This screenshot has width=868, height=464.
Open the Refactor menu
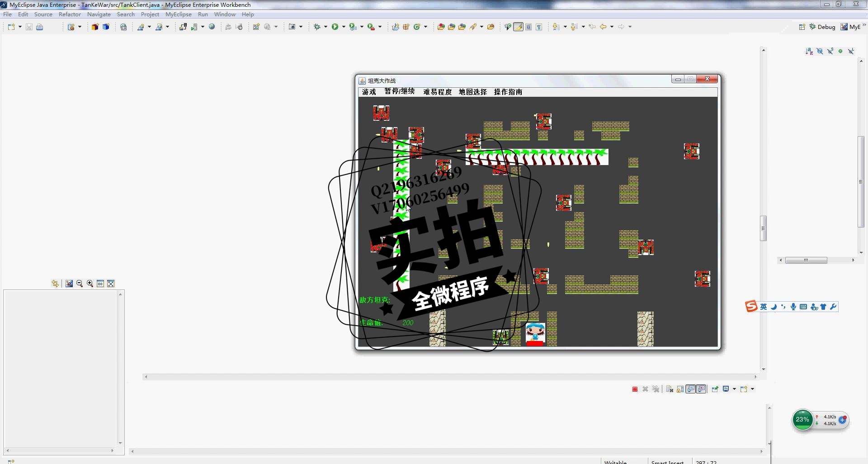coord(70,14)
